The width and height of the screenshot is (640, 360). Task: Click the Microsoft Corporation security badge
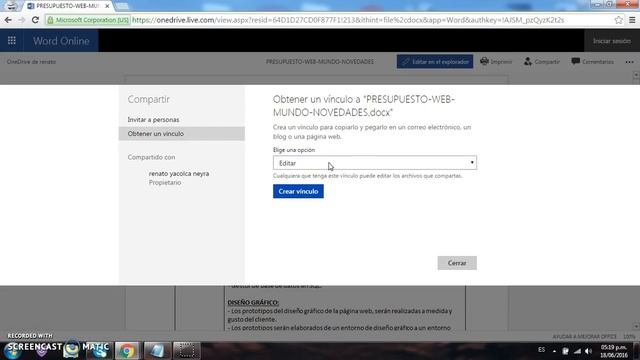(x=88, y=20)
